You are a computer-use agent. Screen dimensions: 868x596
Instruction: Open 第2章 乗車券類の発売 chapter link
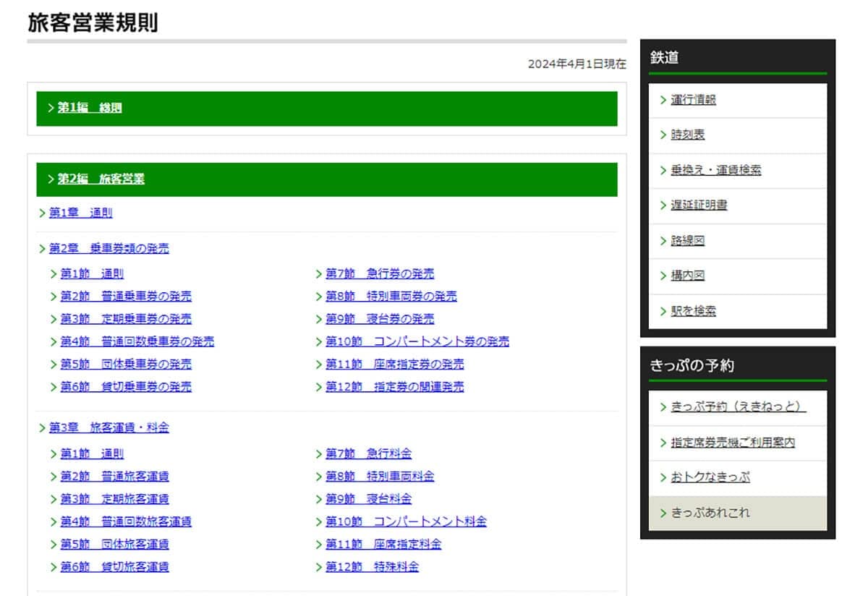[x=109, y=249]
